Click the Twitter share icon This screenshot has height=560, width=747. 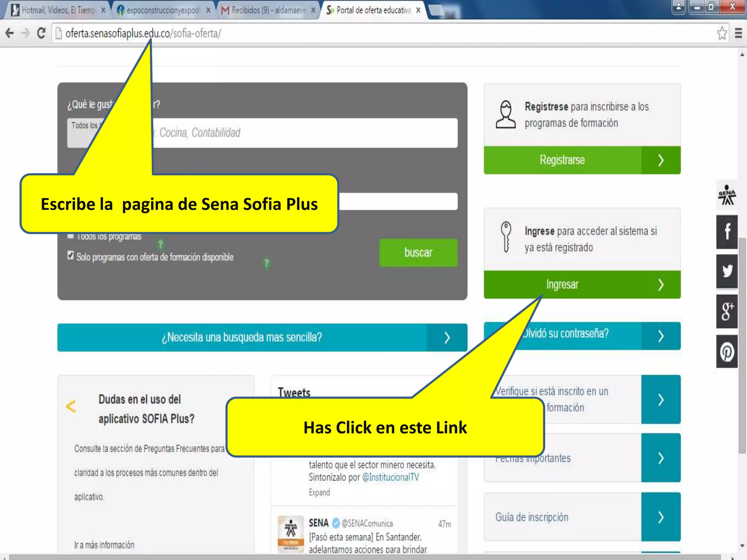point(727,271)
